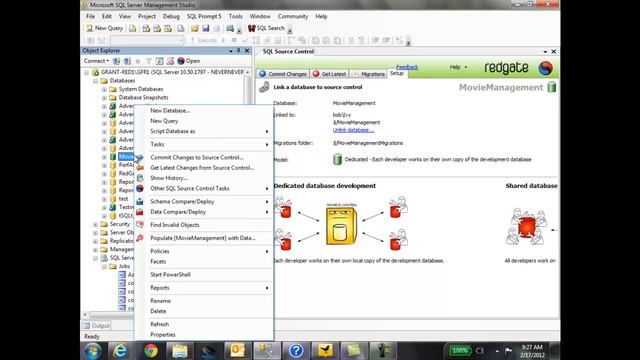640x360 pixels.
Task: Click the Save disk toolbar icon
Action: tap(206, 28)
